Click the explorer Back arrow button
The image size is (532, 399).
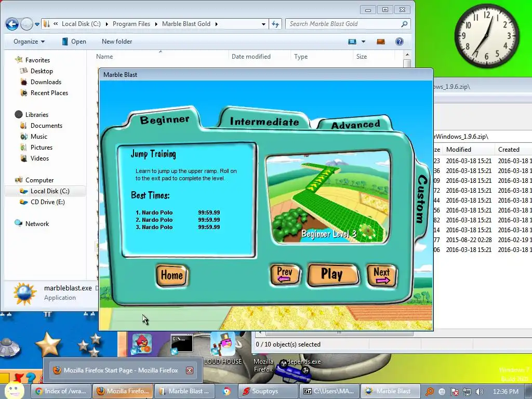tap(12, 24)
